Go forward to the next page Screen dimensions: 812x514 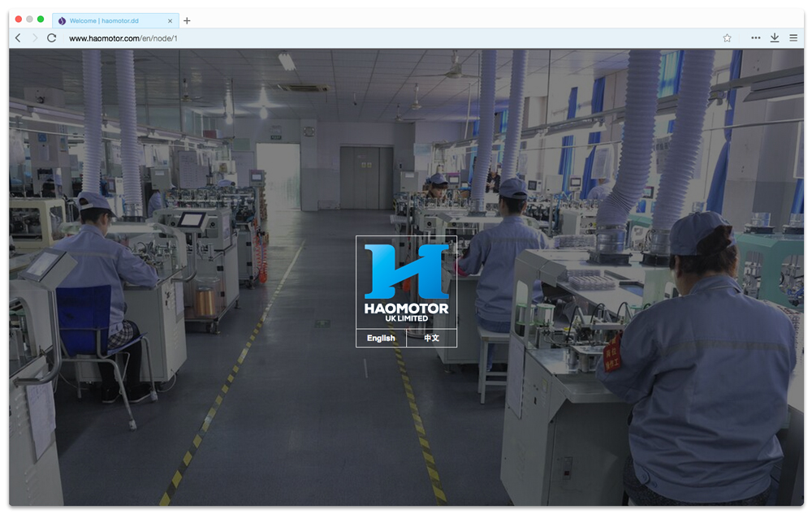point(35,38)
